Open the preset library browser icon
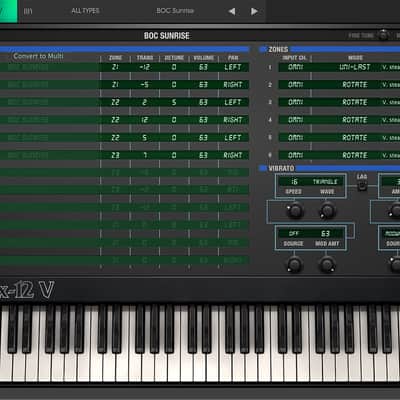This screenshot has height=400, width=400. [28, 11]
